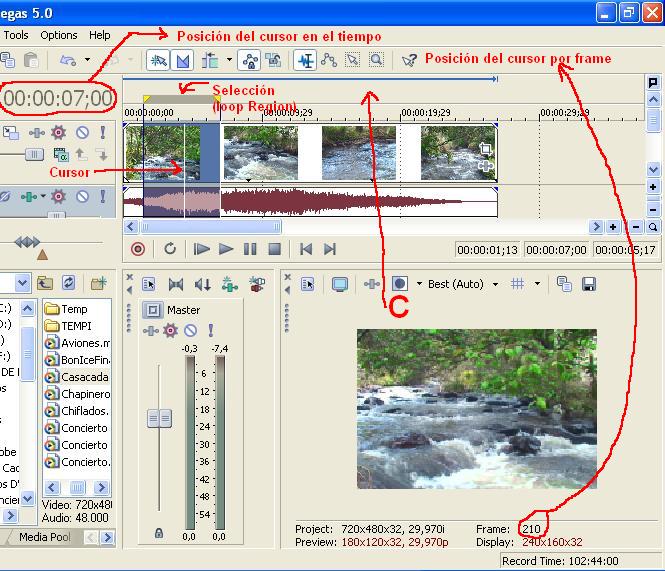
Task: Expand the preview grid overlay dropdown arrow
Action: [x=537, y=284]
